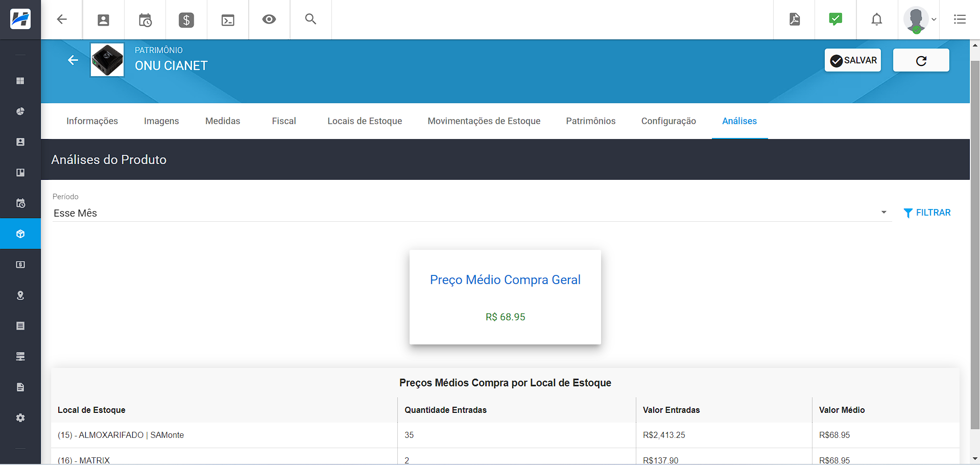Screen dimensions: 980x465
Task: Open notifications bell icon
Action: click(x=877, y=19)
